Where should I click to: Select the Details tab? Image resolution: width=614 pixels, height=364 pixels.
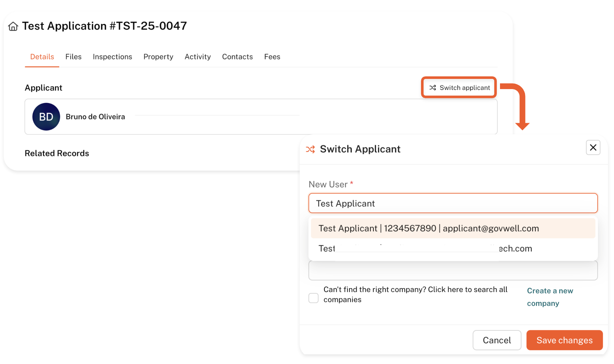pyautogui.click(x=42, y=57)
